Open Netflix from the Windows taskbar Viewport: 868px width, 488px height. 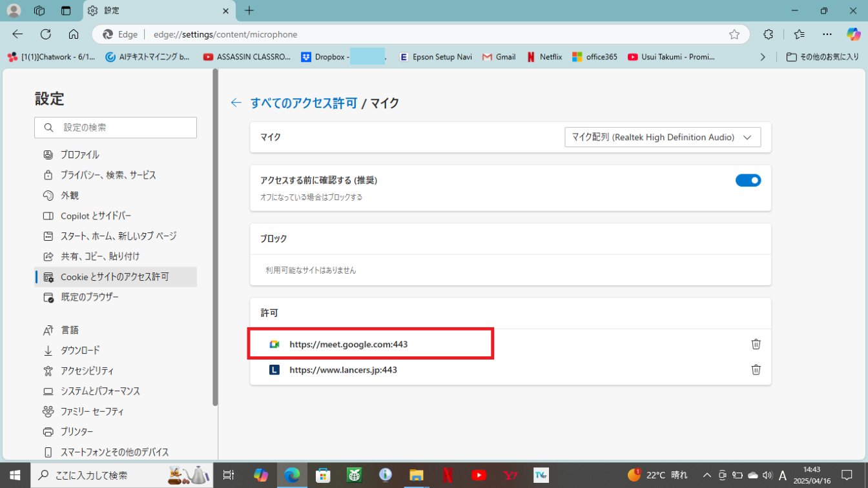pos(447,475)
